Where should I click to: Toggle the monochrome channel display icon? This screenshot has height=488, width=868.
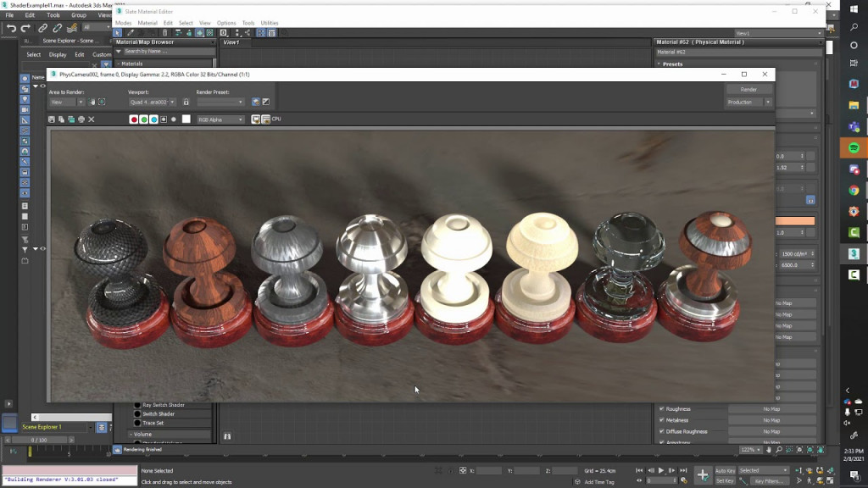click(x=174, y=119)
